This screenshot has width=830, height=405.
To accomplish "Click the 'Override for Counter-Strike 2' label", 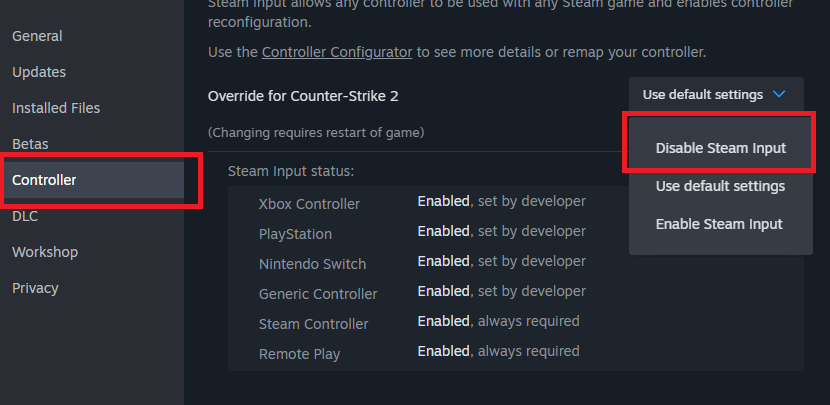I will pos(303,96).
